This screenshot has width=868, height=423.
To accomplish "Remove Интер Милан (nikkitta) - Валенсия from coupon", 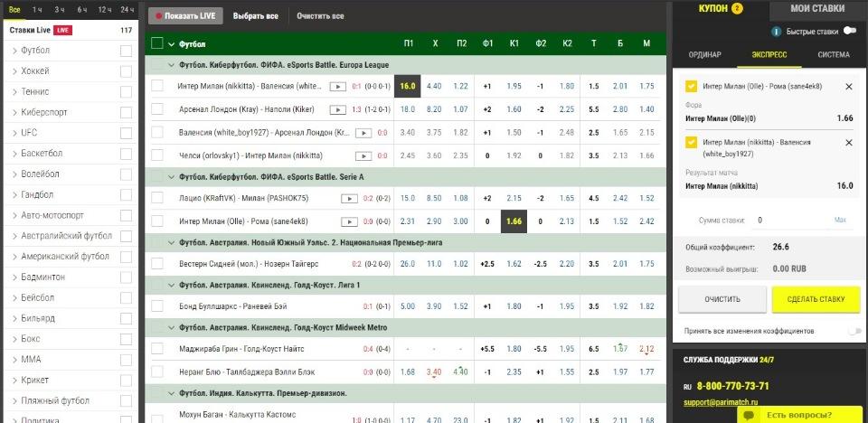I will (x=849, y=142).
